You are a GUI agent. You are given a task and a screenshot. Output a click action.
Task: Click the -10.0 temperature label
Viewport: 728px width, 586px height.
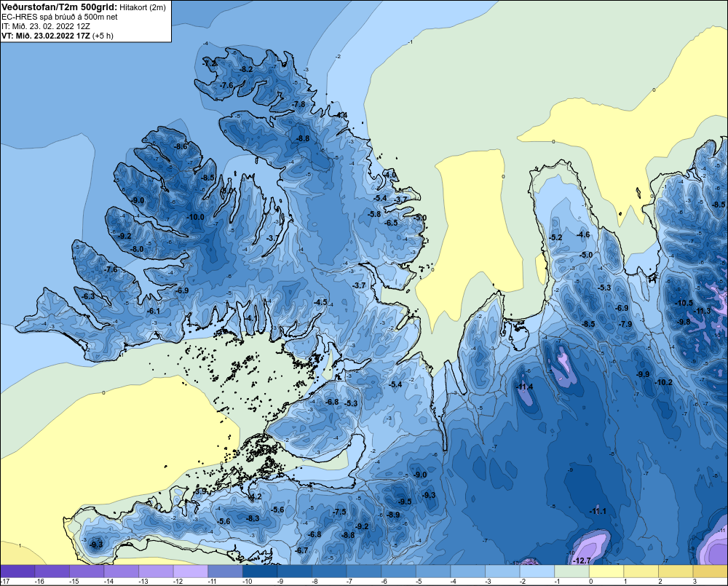(195, 217)
